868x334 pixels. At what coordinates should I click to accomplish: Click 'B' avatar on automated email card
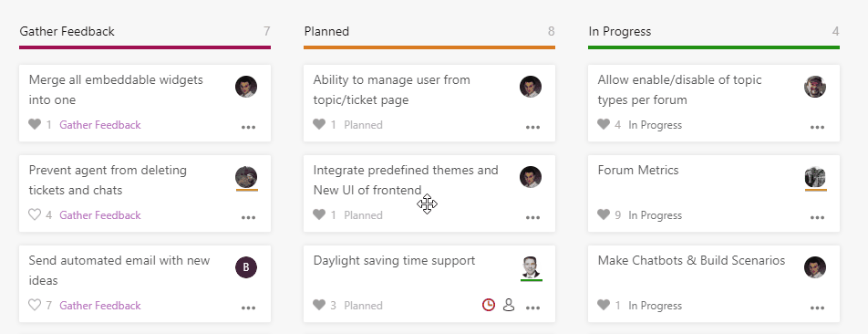(x=246, y=267)
